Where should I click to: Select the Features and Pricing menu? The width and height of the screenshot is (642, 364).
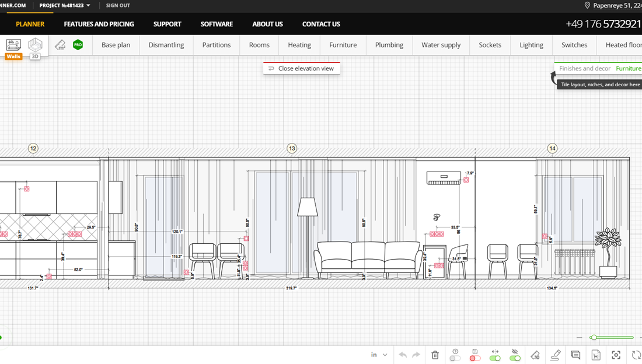[x=99, y=24]
